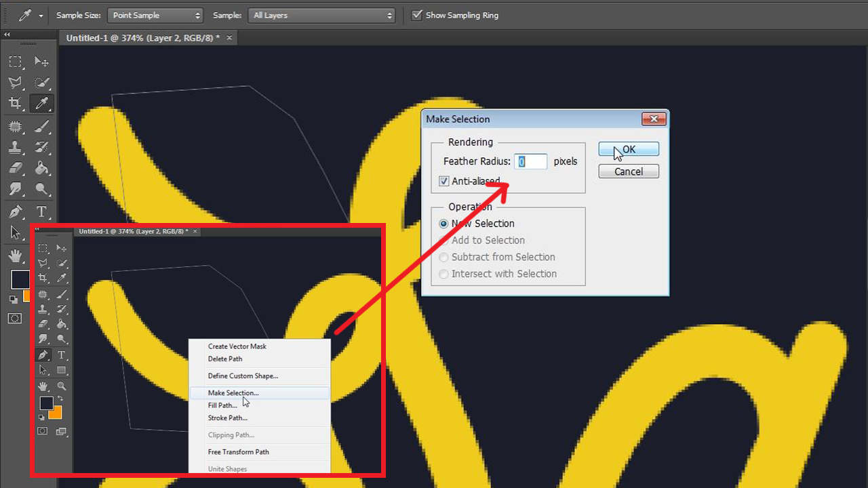Image resolution: width=868 pixels, height=488 pixels.
Task: Choose the Quick Selection tool in main toolbar
Action: (x=41, y=83)
